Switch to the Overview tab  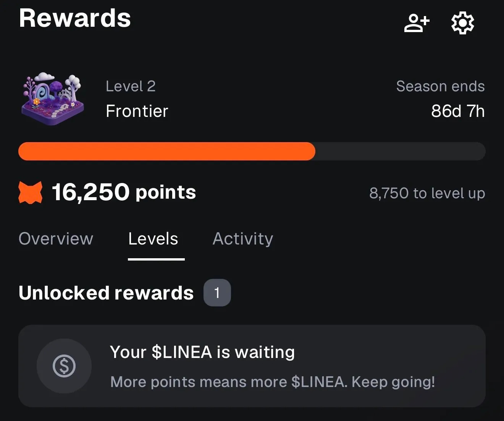click(56, 239)
